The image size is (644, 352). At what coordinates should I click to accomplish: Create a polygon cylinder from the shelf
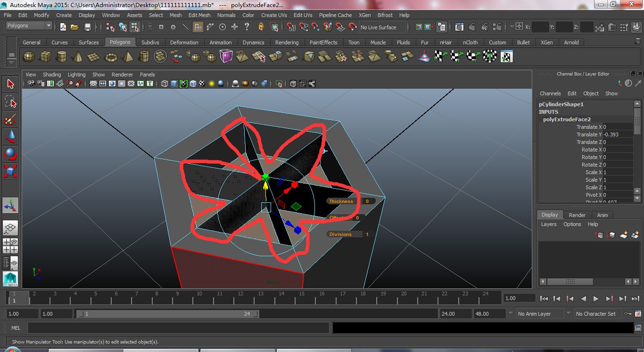coord(62,57)
